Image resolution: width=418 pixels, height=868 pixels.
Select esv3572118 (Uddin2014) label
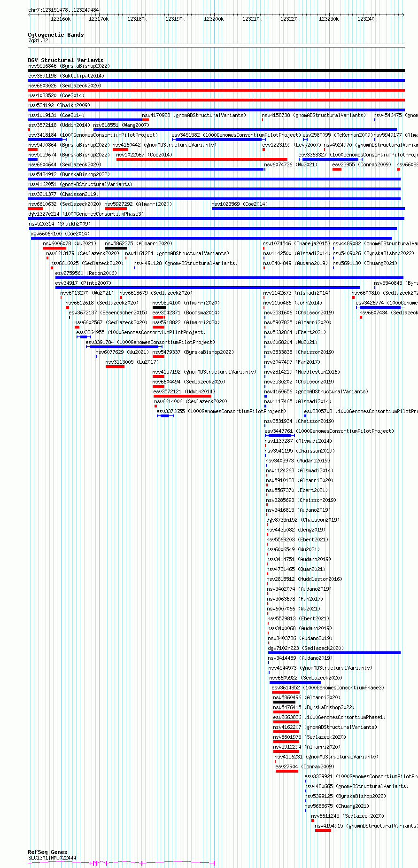(x=59, y=125)
